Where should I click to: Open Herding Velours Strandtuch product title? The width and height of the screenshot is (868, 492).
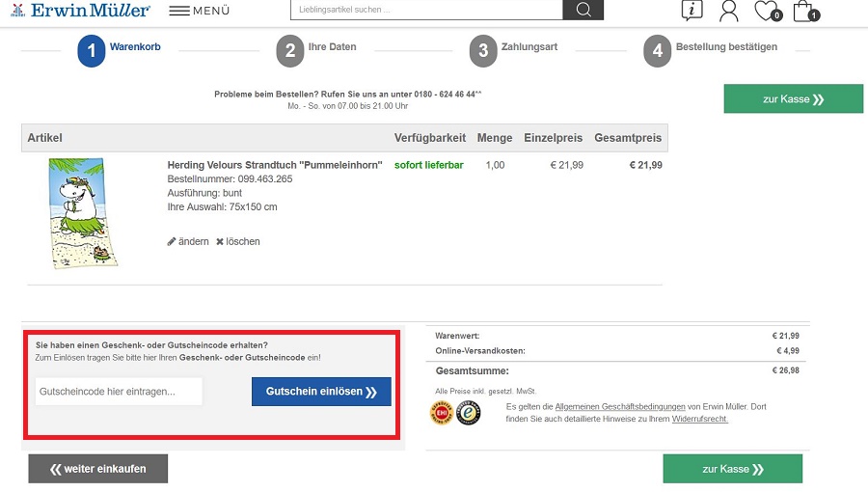(x=275, y=165)
